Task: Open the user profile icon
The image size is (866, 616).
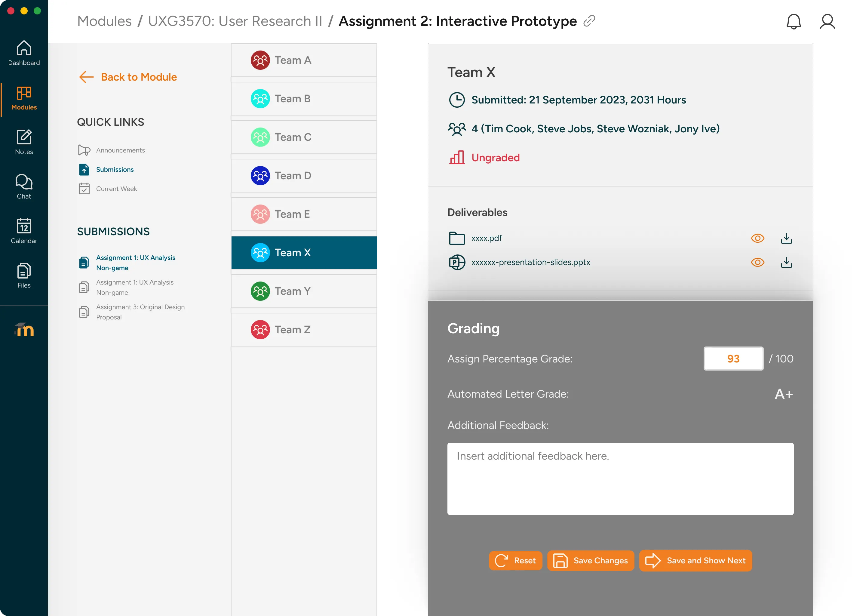Action: 827,22
